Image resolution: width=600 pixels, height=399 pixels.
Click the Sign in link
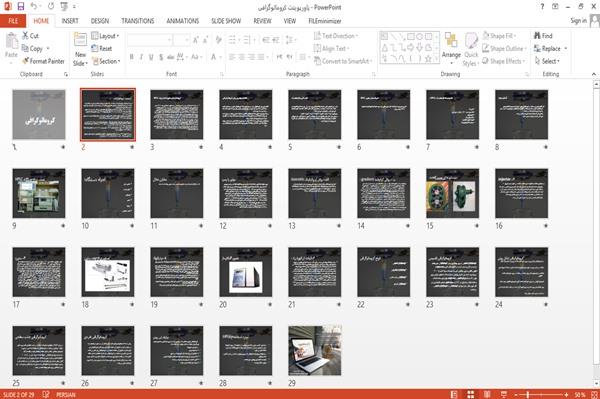point(578,21)
